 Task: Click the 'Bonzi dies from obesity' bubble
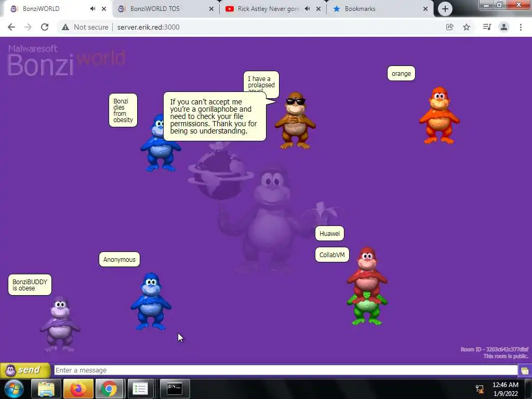click(123, 110)
